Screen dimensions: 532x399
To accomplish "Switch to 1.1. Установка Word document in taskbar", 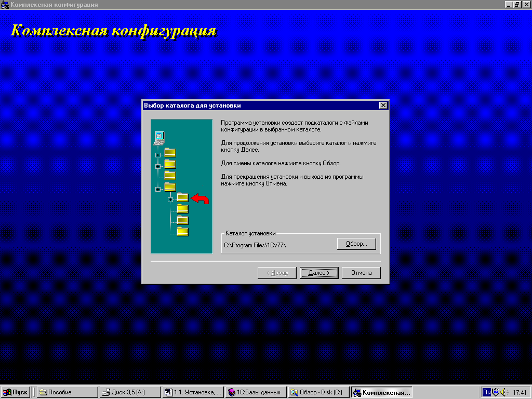I will 193,392.
